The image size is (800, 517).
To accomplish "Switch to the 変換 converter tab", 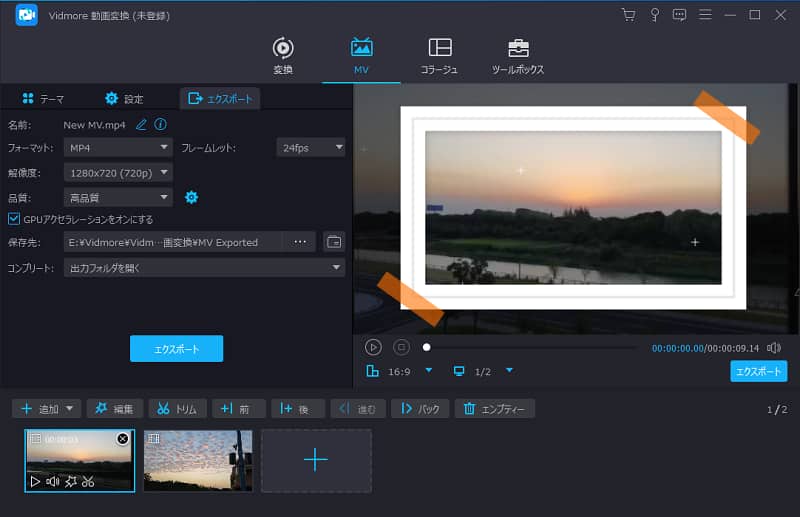I will coord(283,56).
